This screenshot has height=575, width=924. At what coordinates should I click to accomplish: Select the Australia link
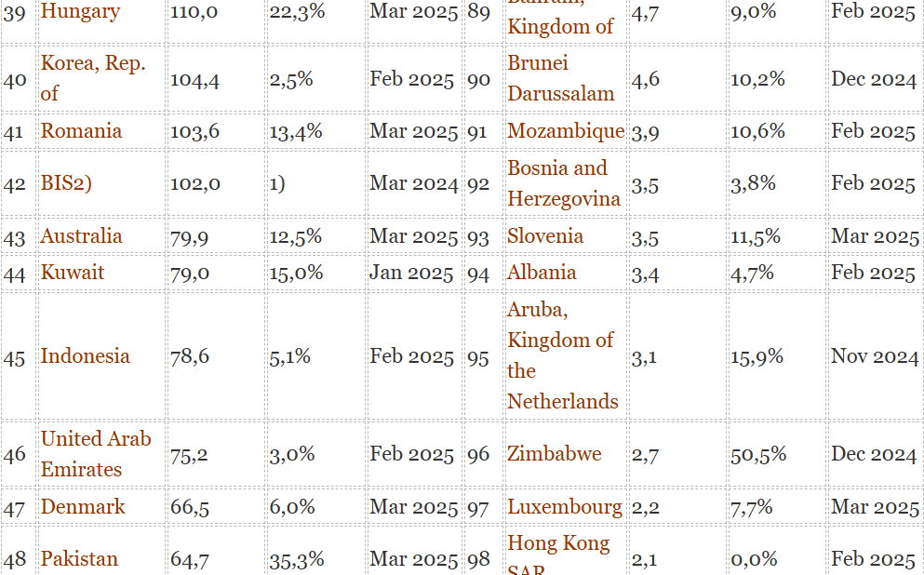tap(81, 236)
